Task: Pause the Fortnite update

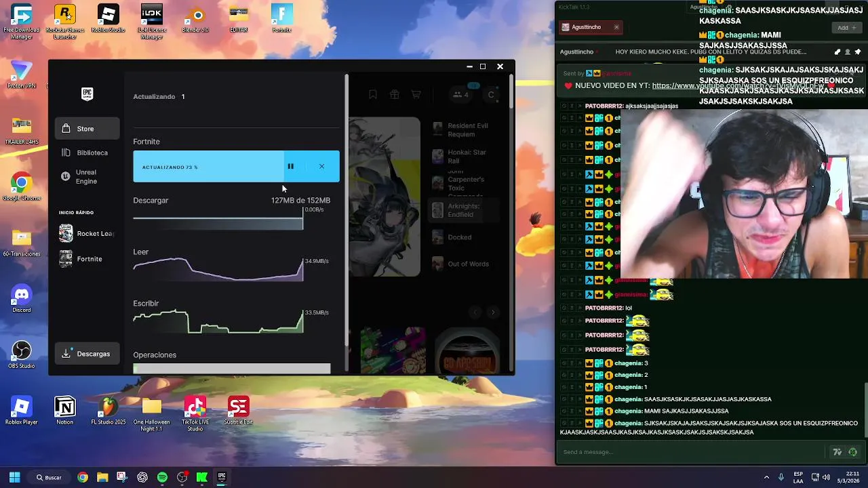Action: coord(290,167)
